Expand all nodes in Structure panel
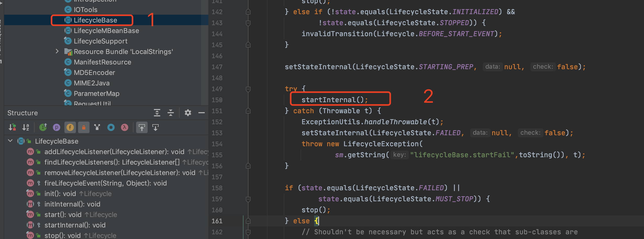This screenshot has width=644, height=239. (x=157, y=113)
